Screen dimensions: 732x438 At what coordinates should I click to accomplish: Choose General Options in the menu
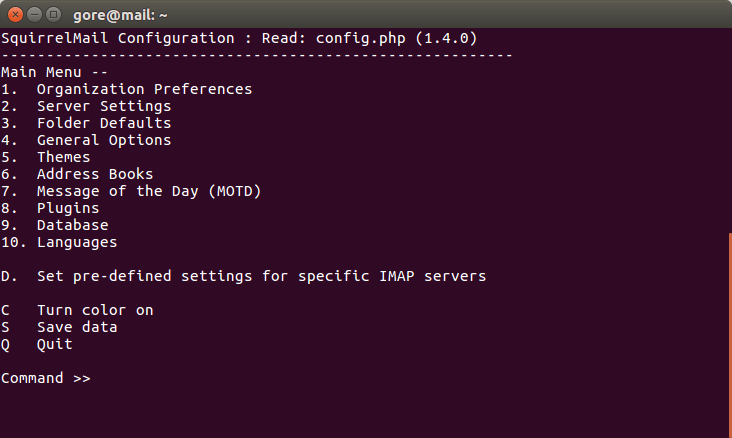pyautogui.click(x=103, y=140)
